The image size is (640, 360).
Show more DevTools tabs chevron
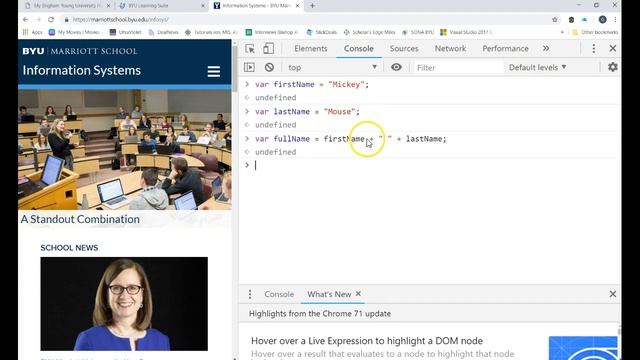click(x=546, y=49)
